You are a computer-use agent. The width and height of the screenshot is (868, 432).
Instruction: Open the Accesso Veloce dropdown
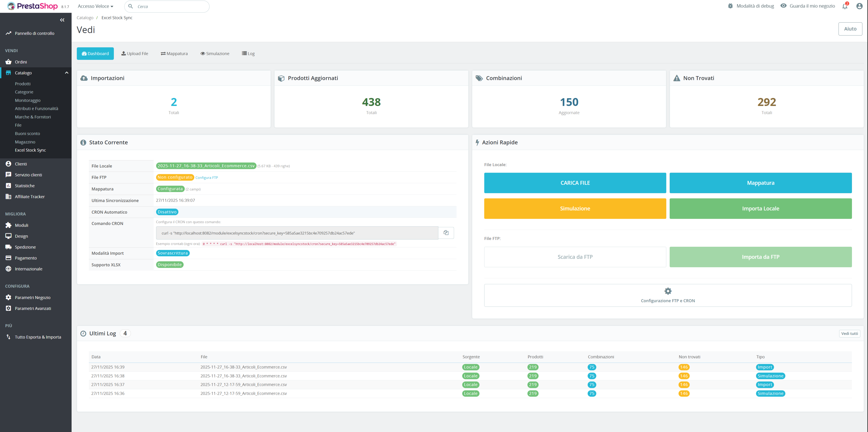coord(95,6)
